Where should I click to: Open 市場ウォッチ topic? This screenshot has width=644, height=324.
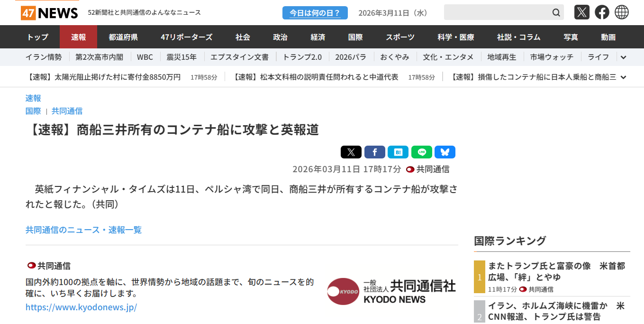(x=552, y=57)
